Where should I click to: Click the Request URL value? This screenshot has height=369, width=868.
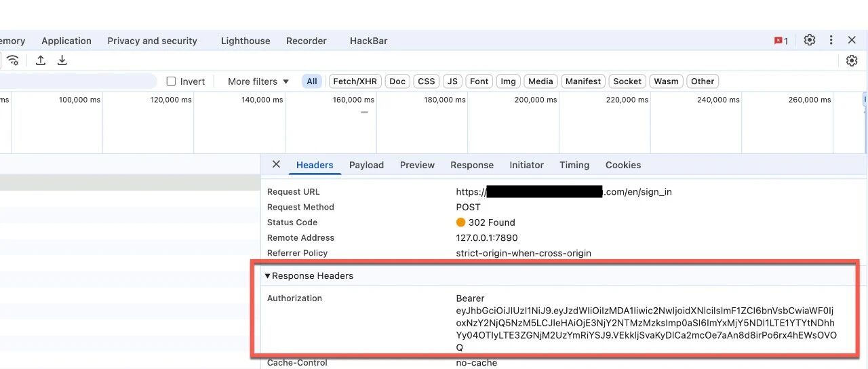tap(564, 192)
